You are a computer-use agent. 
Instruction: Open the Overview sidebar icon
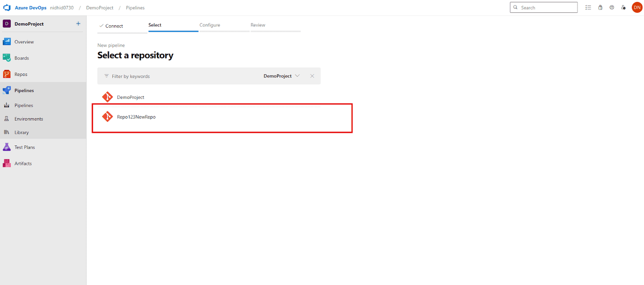(6, 42)
